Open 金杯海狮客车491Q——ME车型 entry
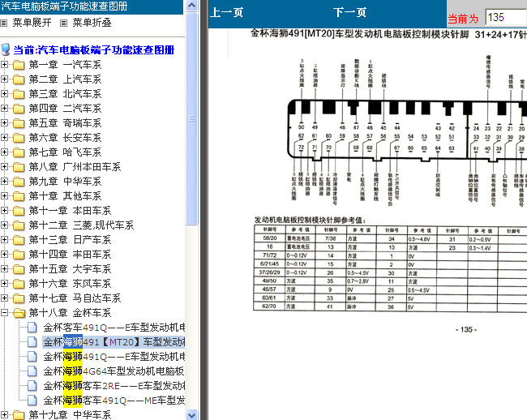The height and width of the screenshot is (420, 527). point(114,401)
